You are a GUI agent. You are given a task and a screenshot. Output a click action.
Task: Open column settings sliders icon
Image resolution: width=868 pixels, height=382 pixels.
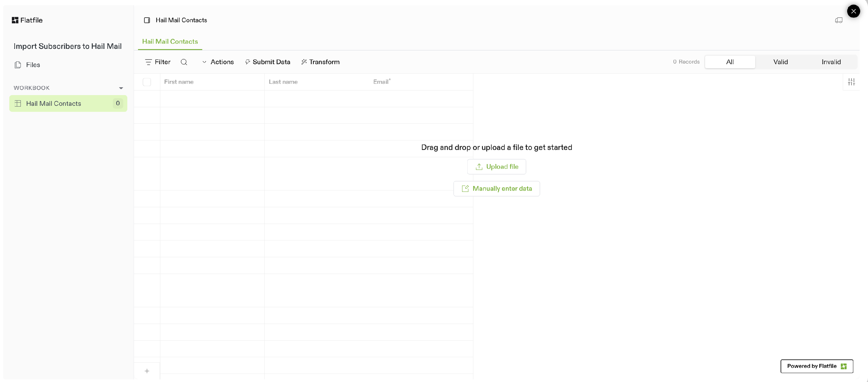click(x=851, y=82)
